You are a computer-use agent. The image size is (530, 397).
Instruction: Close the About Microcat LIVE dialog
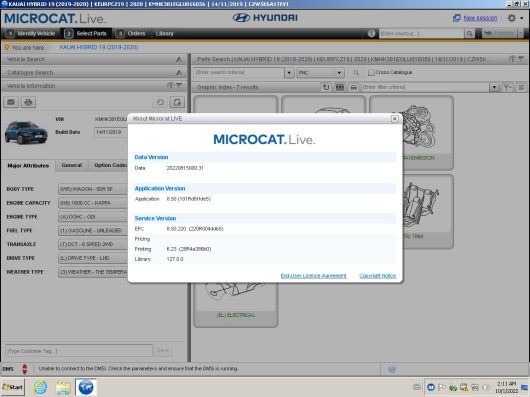tap(394, 119)
